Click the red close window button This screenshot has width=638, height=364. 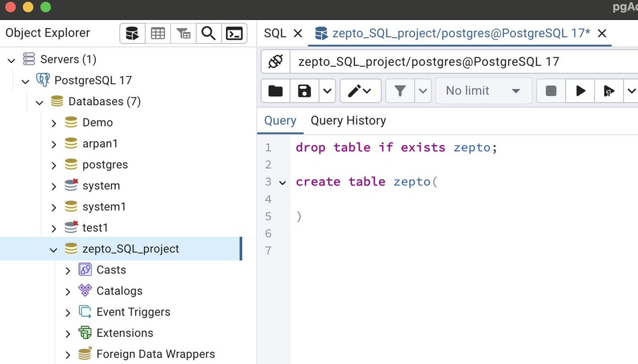click(x=10, y=7)
